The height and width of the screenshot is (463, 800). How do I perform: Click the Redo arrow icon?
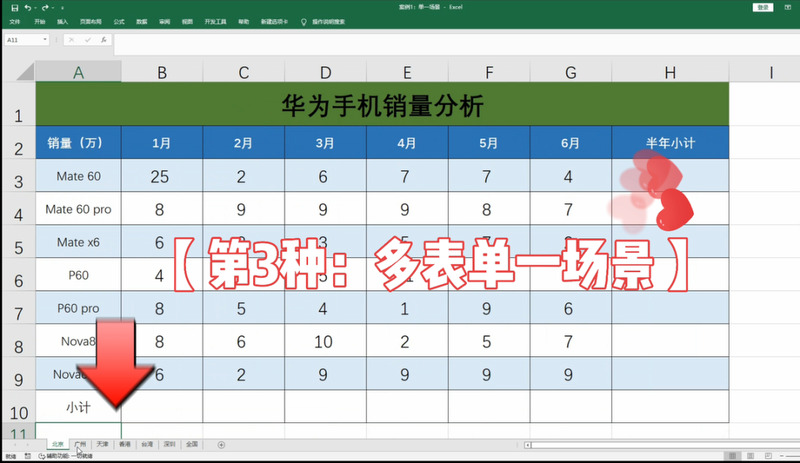[45, 8]
